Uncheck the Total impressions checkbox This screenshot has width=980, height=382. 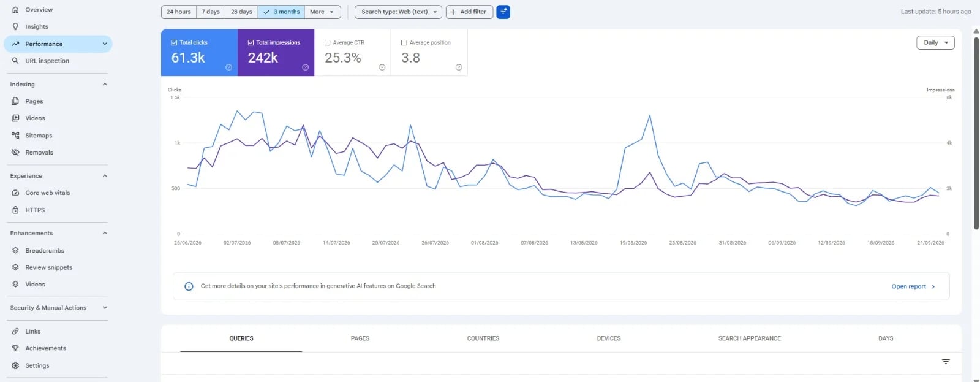click(x=251, y=43)
